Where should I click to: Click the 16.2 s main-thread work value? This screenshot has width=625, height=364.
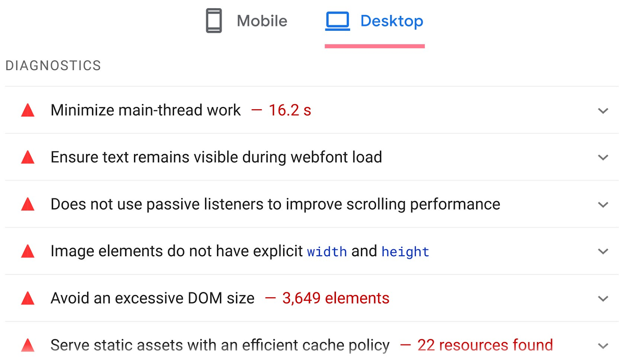pos(290,110)
